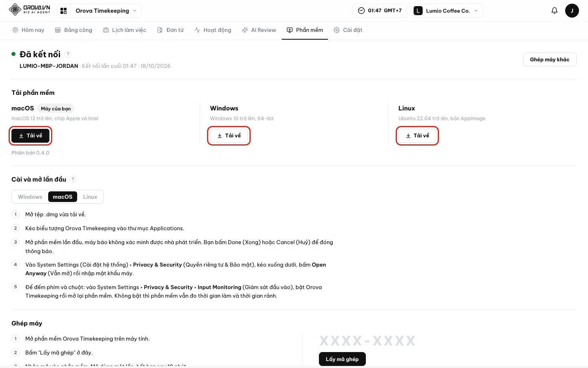
Task: Click the help icon beside "Đã kết nối"
Action: (x=68, y=54)
